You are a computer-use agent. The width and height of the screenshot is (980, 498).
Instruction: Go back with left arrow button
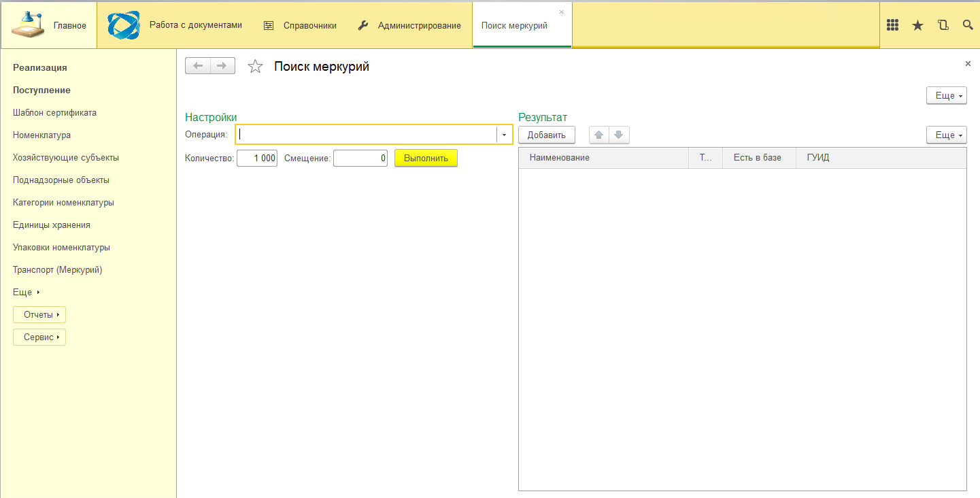pos(198,66)
